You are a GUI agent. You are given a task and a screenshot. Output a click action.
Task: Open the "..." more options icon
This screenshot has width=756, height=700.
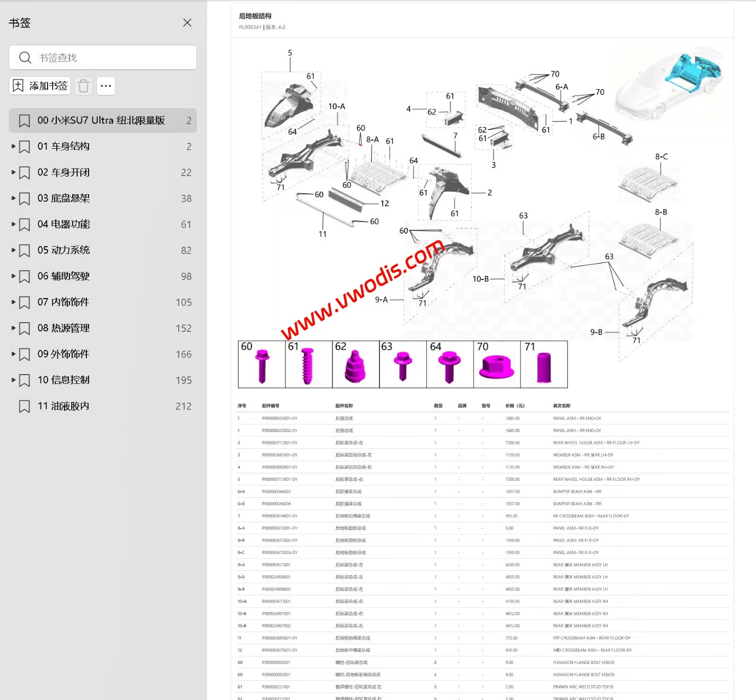[x=106, y=86]
